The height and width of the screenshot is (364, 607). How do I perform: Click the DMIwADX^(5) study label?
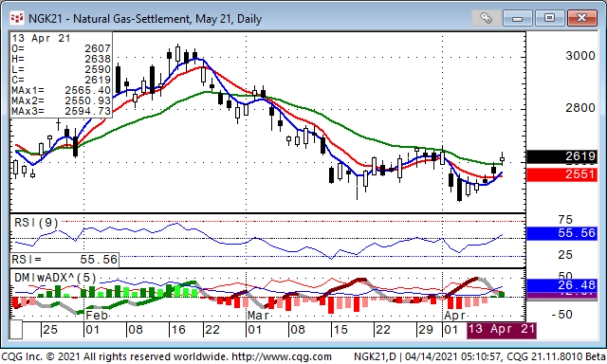tap(55, 278)
